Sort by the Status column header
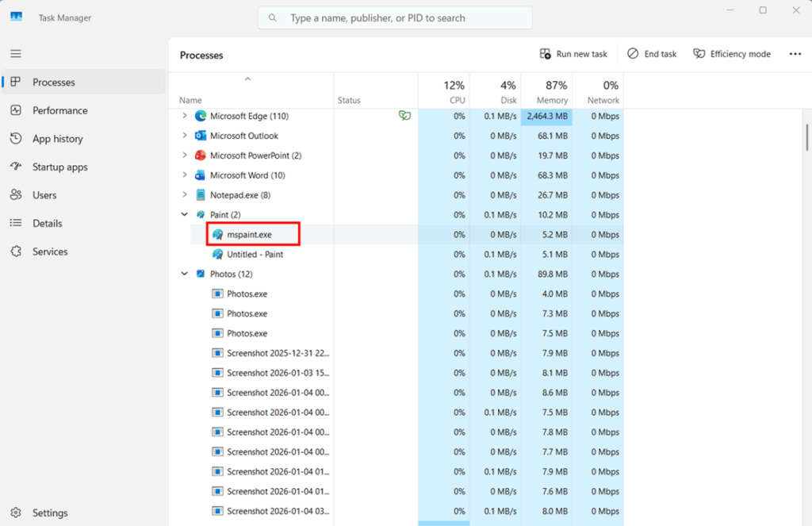This screenshot has width=812, height=526. [x=376, y=90]
